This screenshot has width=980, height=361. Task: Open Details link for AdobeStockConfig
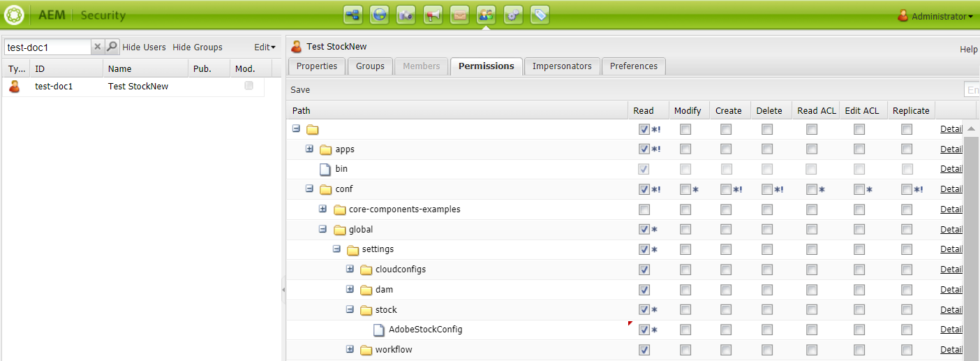tap(951, 330)
